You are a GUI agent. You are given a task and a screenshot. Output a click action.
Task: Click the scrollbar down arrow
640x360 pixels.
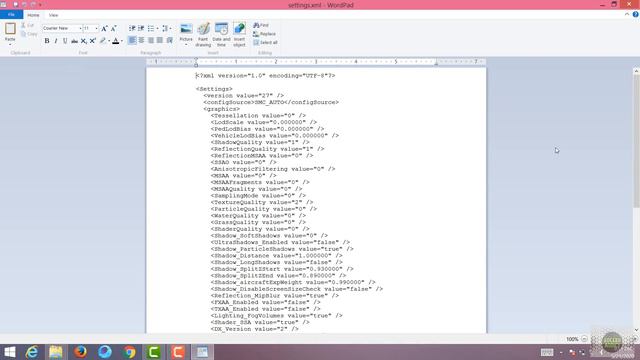[x=636, y=329]
